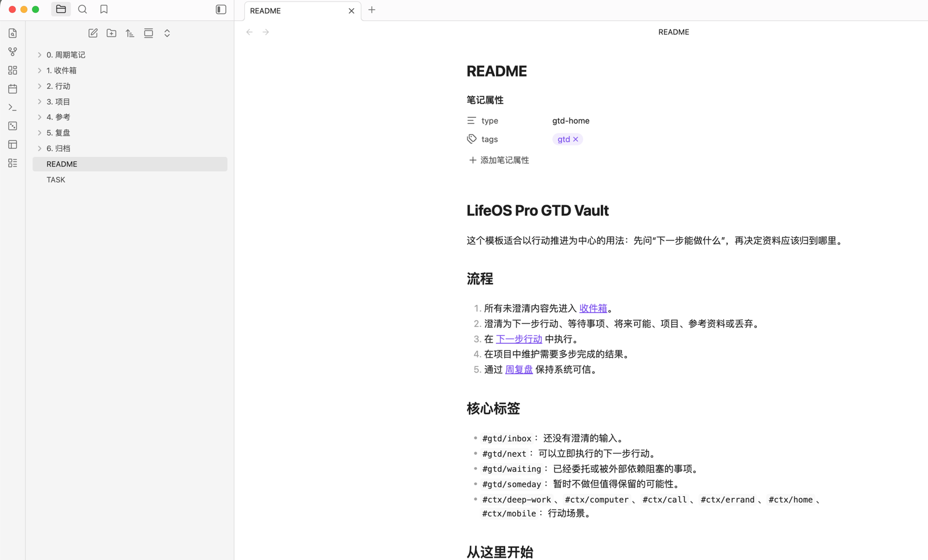Click the dice random note icon

(x=13, y=126)
